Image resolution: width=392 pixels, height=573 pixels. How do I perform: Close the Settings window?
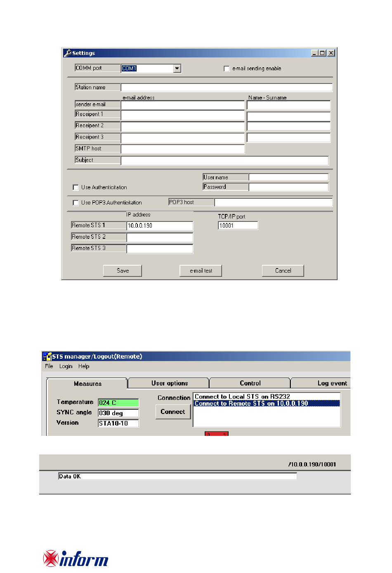[x=331, y=53]
